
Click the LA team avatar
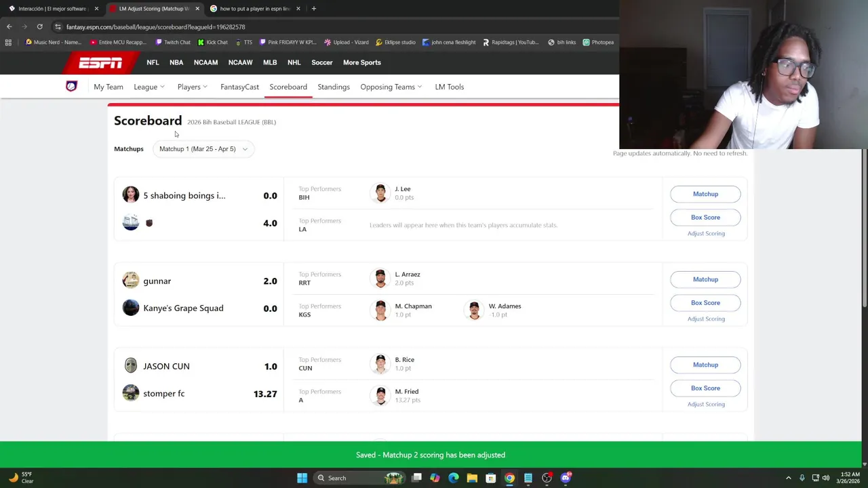pyautogui.click(x=131, y=222)
